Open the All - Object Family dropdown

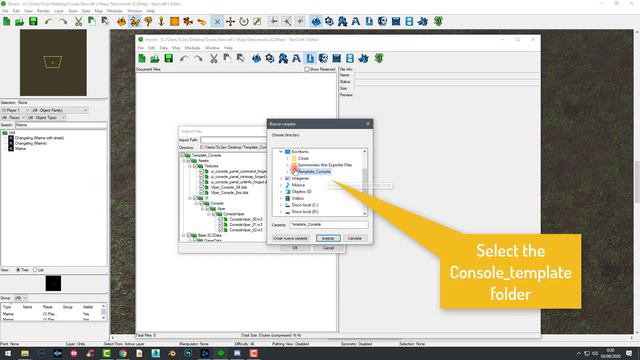(x=59, y=110)
